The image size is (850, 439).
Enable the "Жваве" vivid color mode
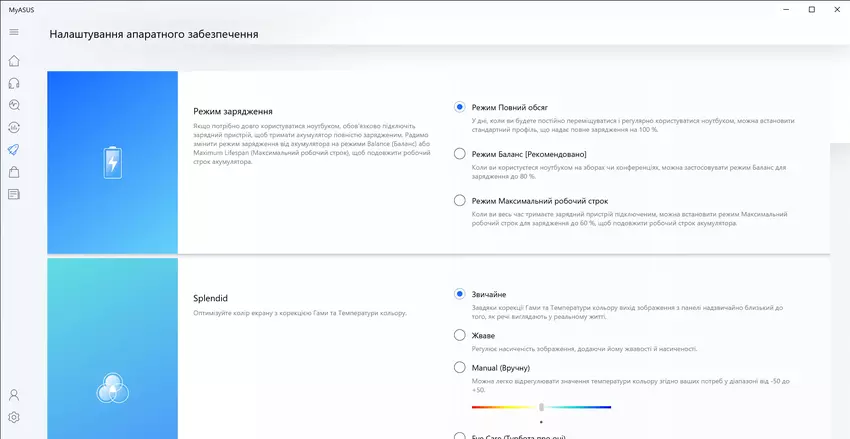coord(460,335)
